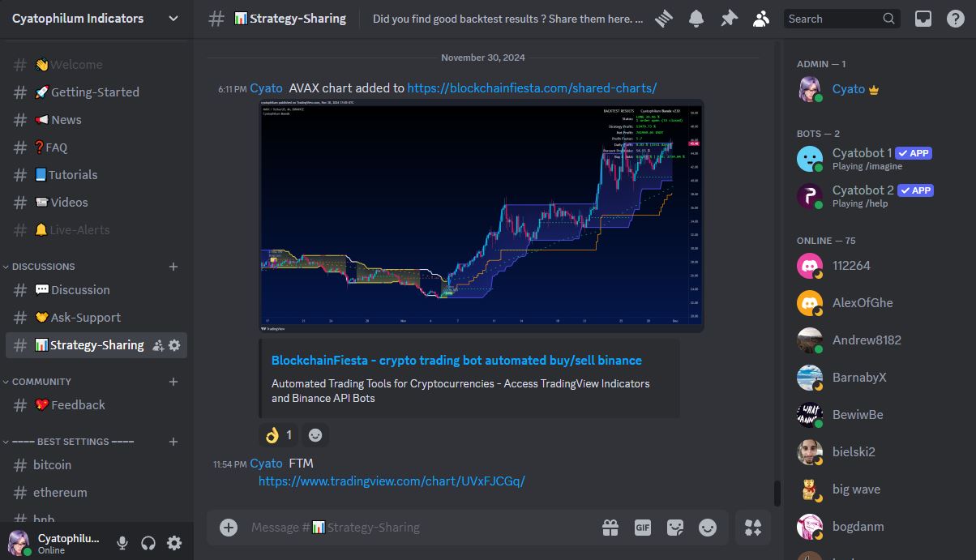Go to the Ask-Support channel
Viewport: 976px width, 560px height.
[x=85, y=318]
